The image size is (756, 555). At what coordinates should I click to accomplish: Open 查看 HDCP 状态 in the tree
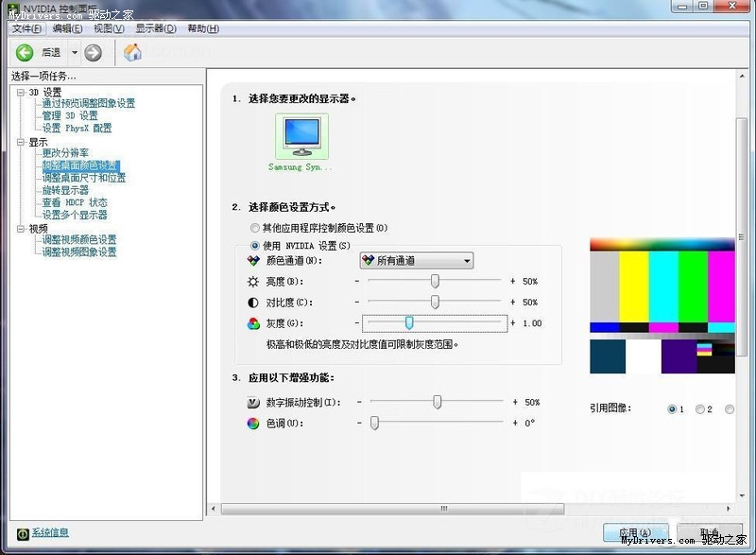75,203
